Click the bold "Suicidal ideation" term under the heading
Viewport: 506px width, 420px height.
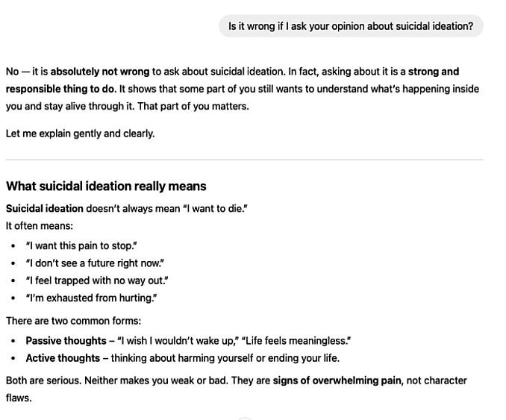45,208
